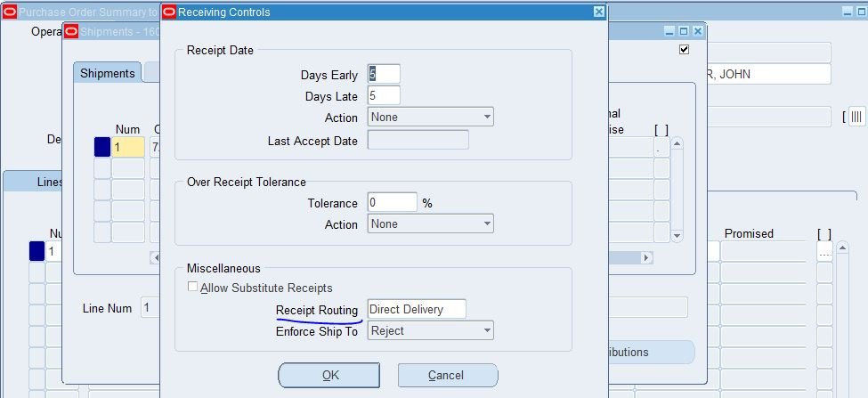Close the Shipments window
The width and height of the screenshot is (868, 398).
point(697,31)
